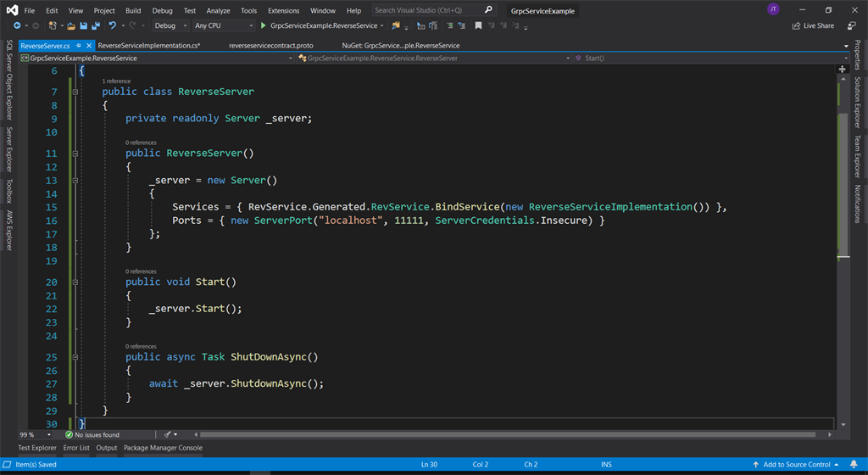Click the Navigate Backward arrow icon
This screenshot has width=868, height=475.
[x=17, y=26]
